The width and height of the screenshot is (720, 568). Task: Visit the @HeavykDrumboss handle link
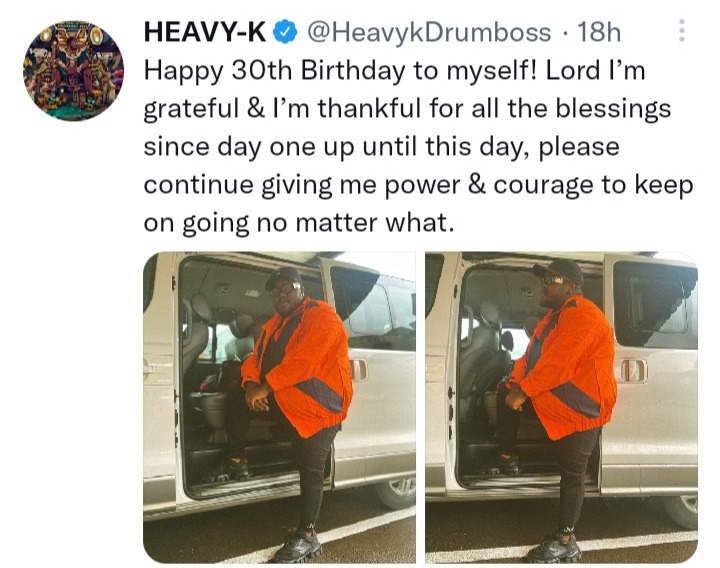point(429,33)
